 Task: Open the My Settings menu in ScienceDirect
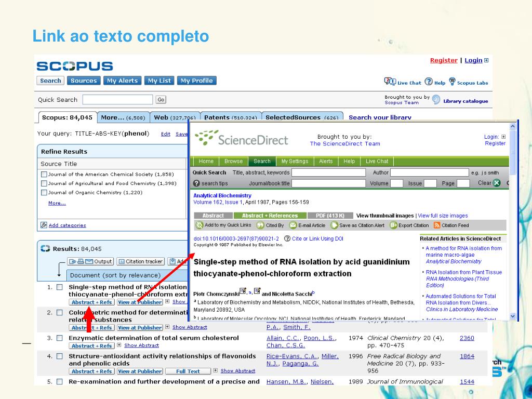295,161
